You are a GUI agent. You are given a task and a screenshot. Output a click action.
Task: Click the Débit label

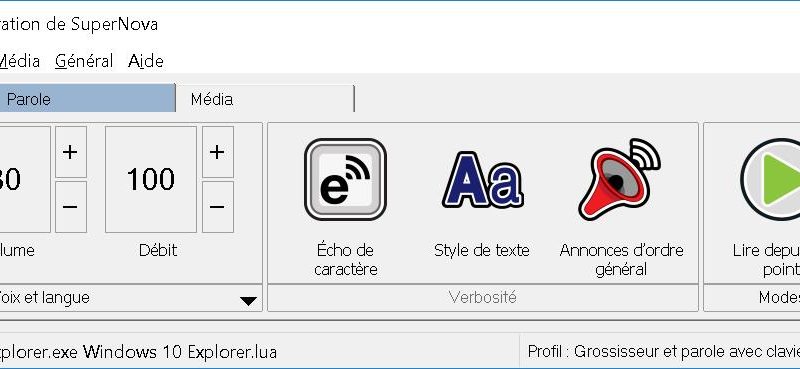[x=158, y=250]
